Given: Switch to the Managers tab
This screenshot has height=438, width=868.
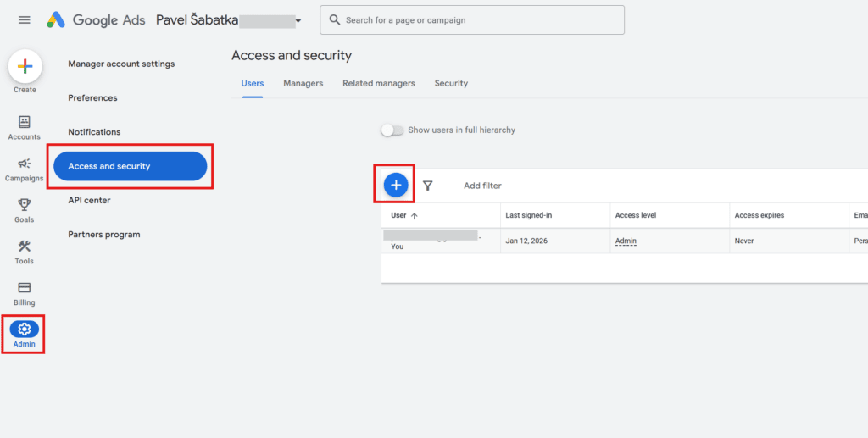Looking at the screenshot, I should click(303, 83).
